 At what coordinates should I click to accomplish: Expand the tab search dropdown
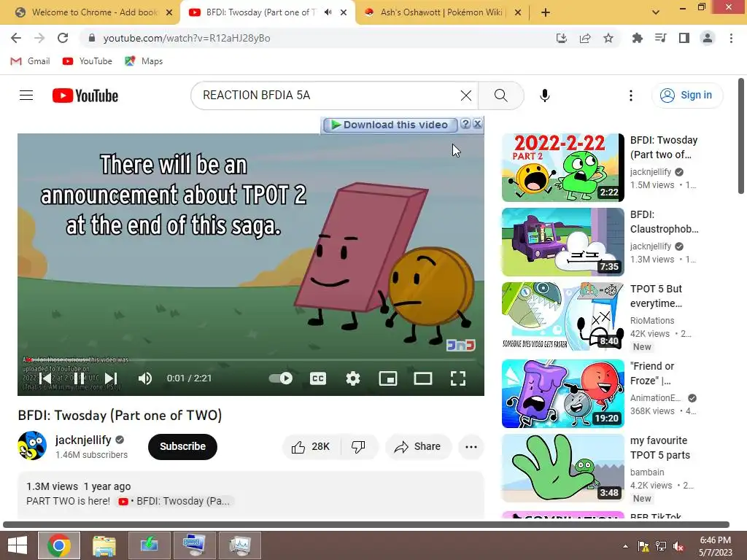click(656, 12)
